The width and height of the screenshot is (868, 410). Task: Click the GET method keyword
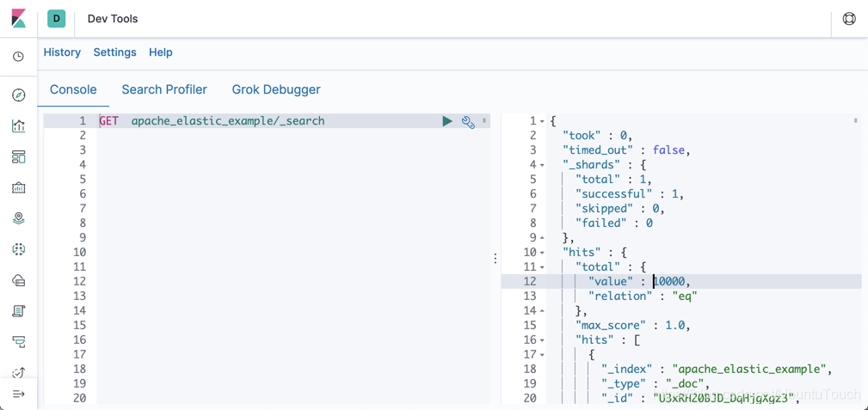[109, 121]
